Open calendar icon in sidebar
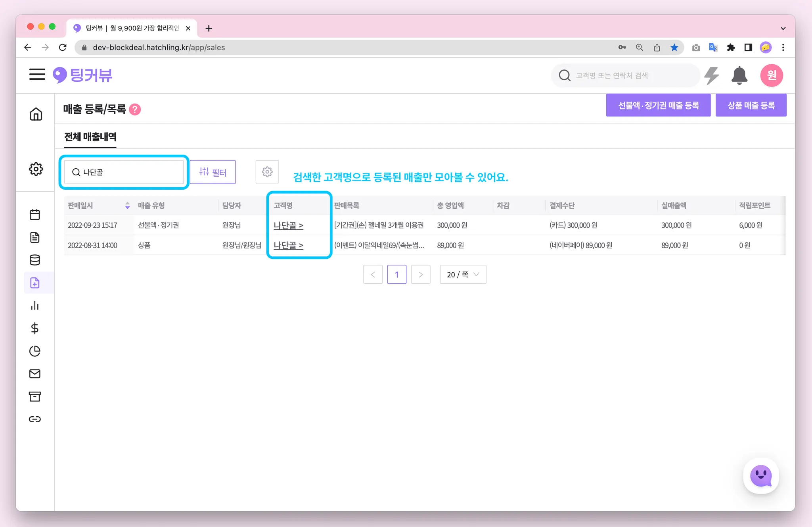Viewport: 812px width, 527px height. point(35,215)
